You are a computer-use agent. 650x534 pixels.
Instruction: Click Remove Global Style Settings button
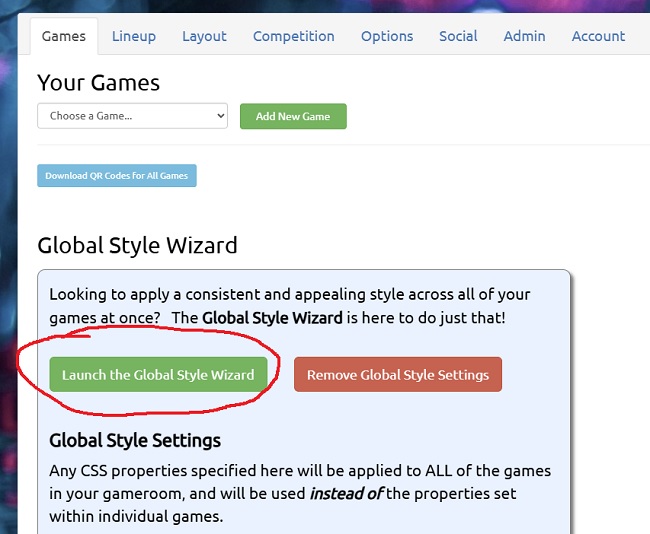[x=398, y=374]
